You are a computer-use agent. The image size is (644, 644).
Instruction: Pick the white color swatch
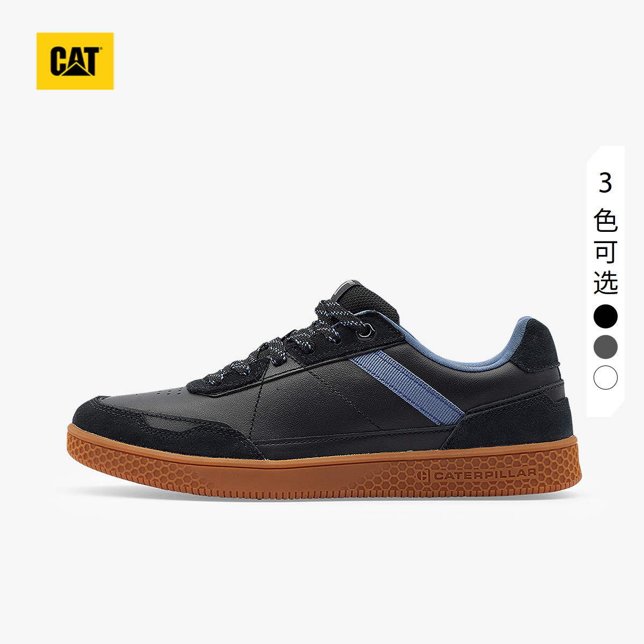[x=605, y=377]
